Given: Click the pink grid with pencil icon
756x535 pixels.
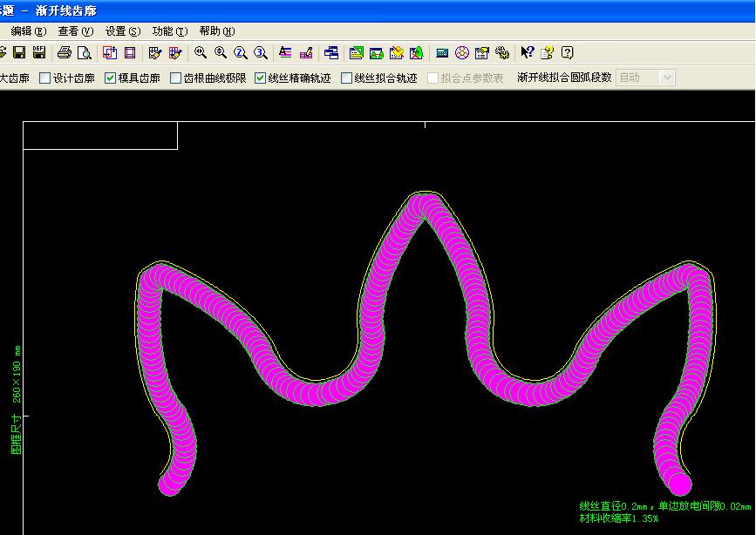Looking at the screenshot, I should [306, 52].
